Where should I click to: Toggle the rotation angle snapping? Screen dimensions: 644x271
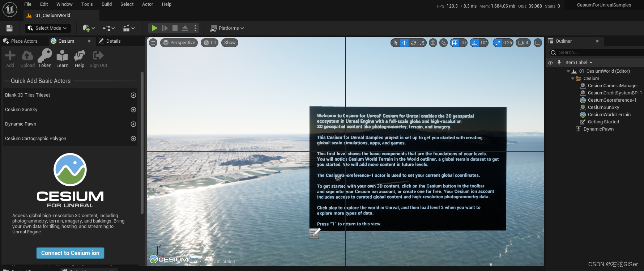coord(474,43)
